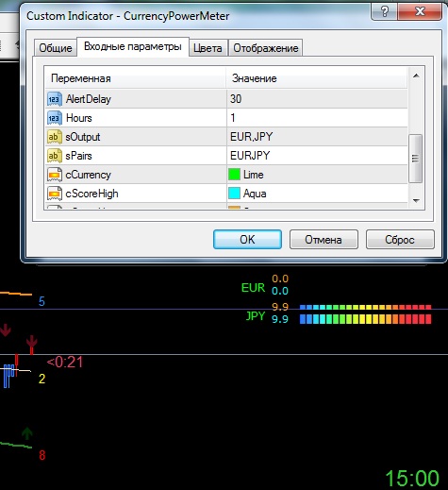Image resolution: width=448 pixels, height=490 pixels.
Task: Click the <0:21 timer text on chart
Action: click(x=65, y=362)
